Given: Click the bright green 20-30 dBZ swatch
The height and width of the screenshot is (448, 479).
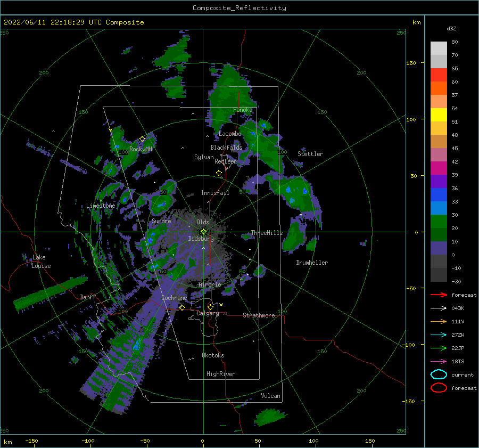Looking at the screenshot, I should [x=439, y=222].
